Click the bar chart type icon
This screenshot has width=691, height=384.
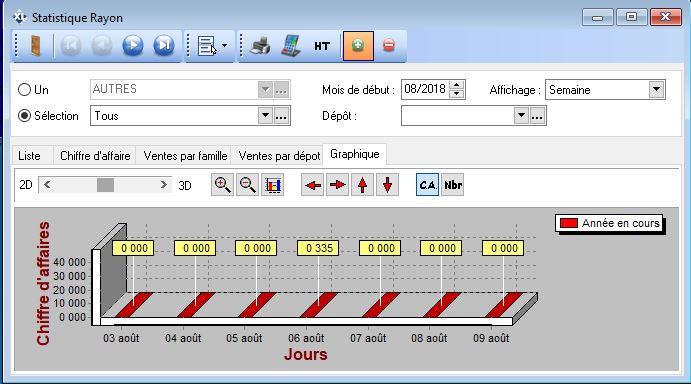pos(272,185)
